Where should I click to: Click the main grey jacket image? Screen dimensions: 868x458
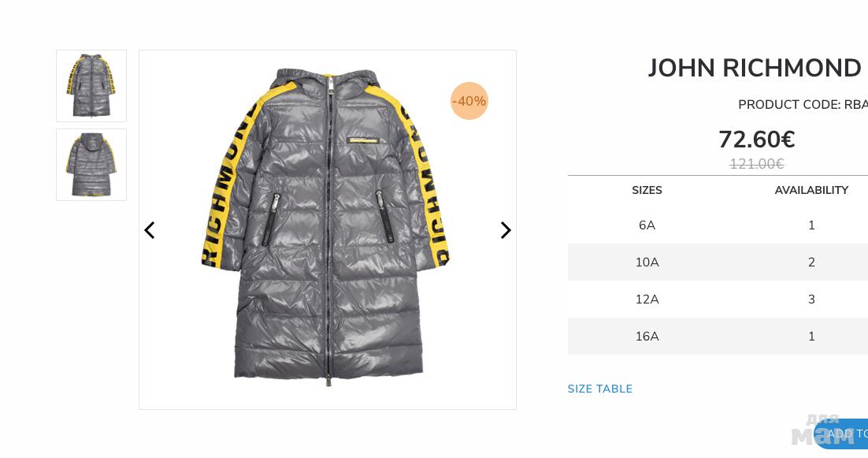327,227
